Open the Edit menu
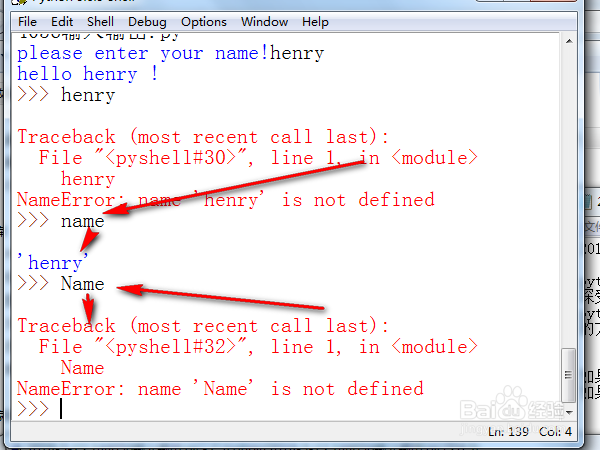The height and width of the screenshot is (450, 600). pyautogui.click(x=62, y=22)
